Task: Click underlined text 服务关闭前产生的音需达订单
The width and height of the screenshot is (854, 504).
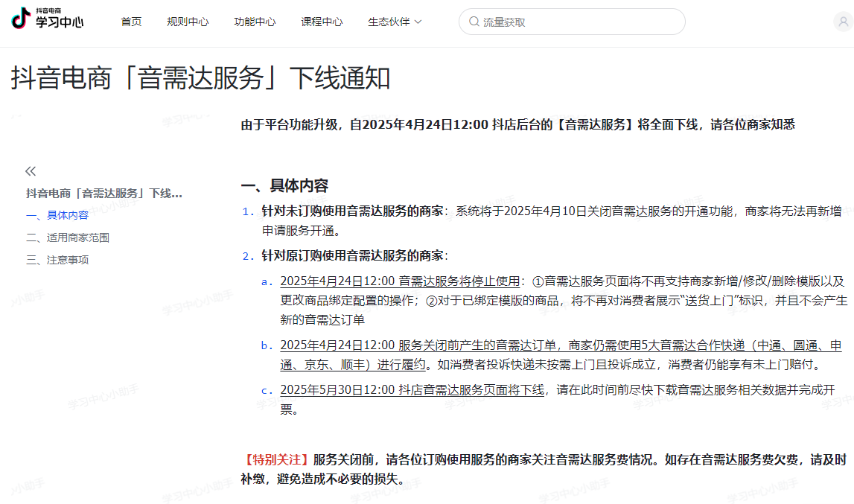Action: [x=477, y=345]
